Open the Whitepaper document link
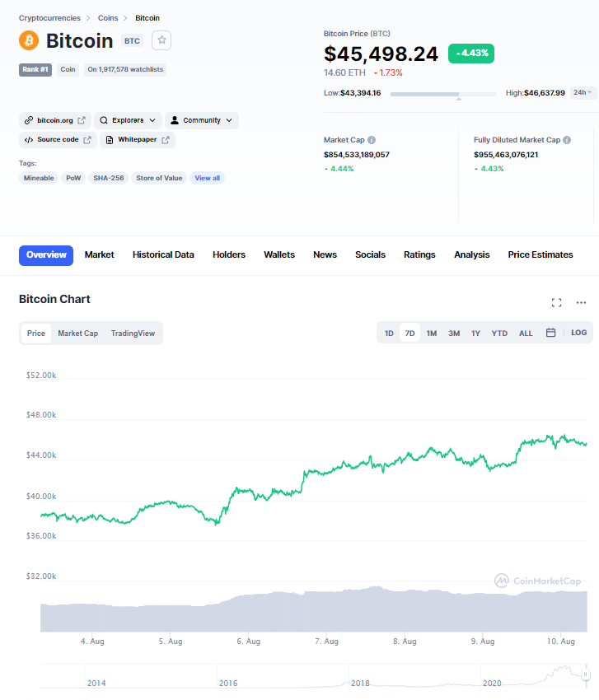The height and width of the screenshot is (700, 599). click(137, 140)
